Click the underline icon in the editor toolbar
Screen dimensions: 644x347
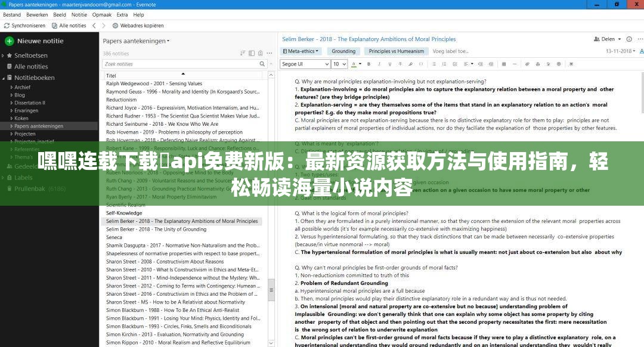(x=389, y=64)
